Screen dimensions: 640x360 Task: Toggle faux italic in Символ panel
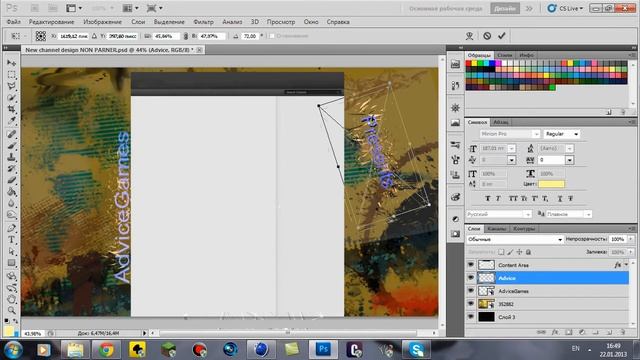(x=498, y=198)
